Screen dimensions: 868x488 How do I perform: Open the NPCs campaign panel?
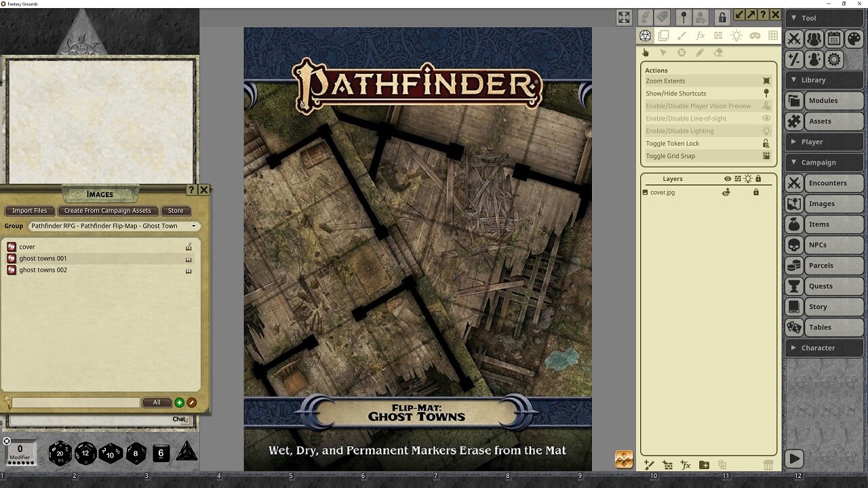click(x=824, y=245)
